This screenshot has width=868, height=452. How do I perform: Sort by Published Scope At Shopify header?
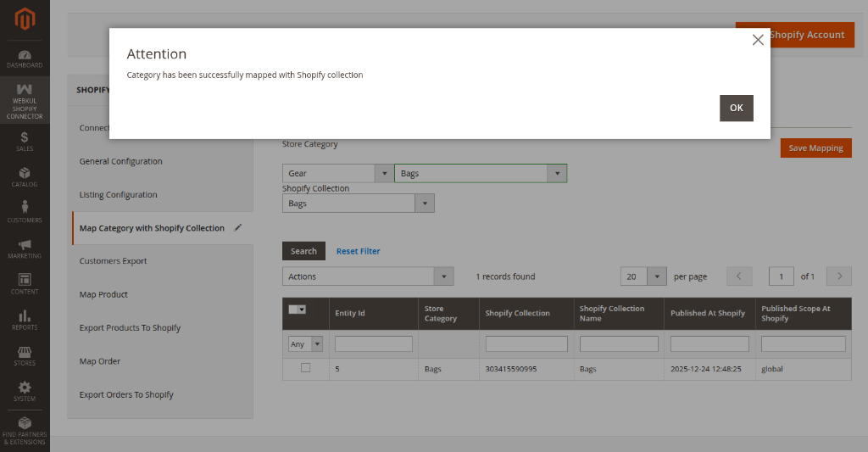[804, 314]
